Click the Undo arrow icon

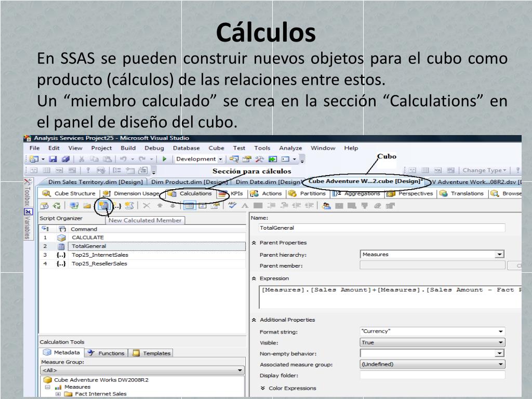[123, 159]
